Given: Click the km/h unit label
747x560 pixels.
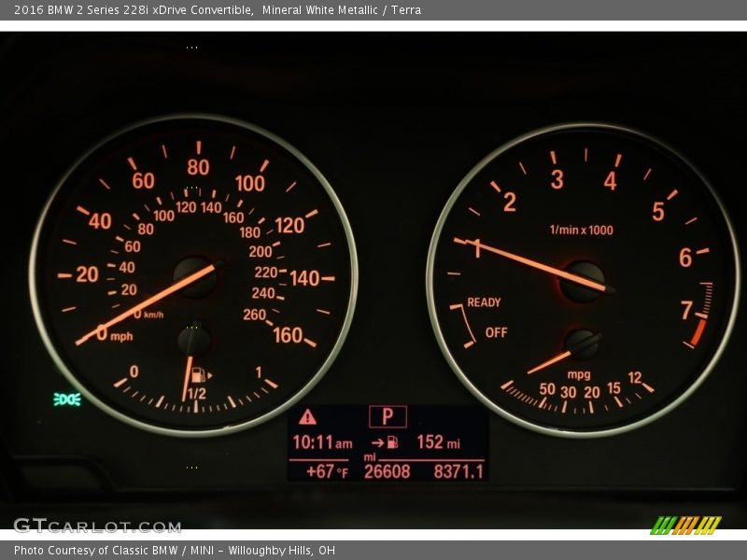Looking at the screenshot, I should [153, 315].
